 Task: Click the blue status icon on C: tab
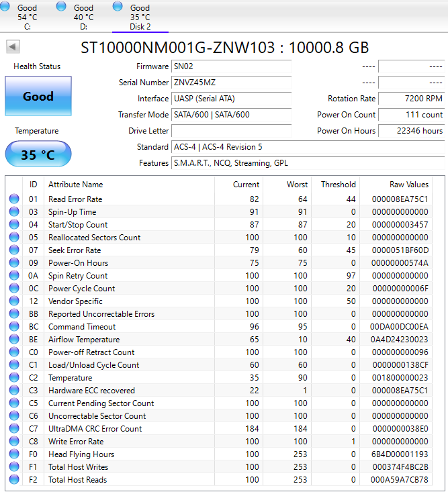5,6
